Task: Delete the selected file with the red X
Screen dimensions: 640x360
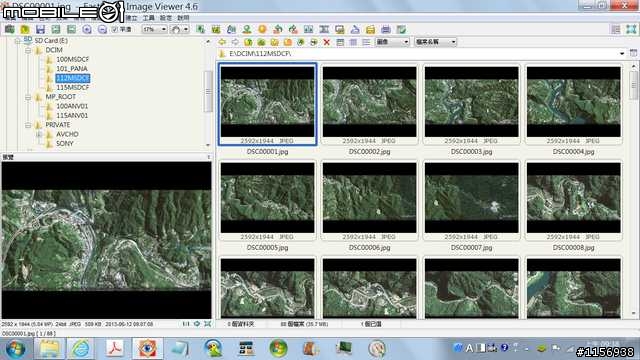Action: click(x=327, y=42)
